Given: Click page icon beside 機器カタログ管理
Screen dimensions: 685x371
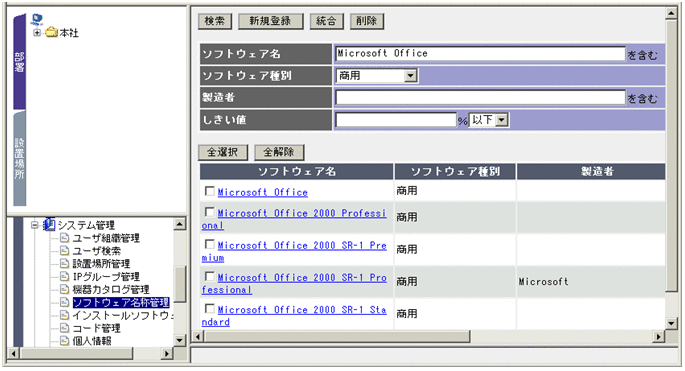Looking at the screenshot, I should click(x=65, y=289).
